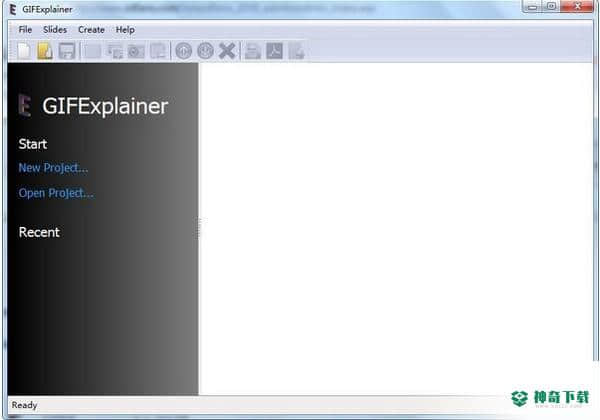
Task: Open the Create menu
Action: point(91,29)
